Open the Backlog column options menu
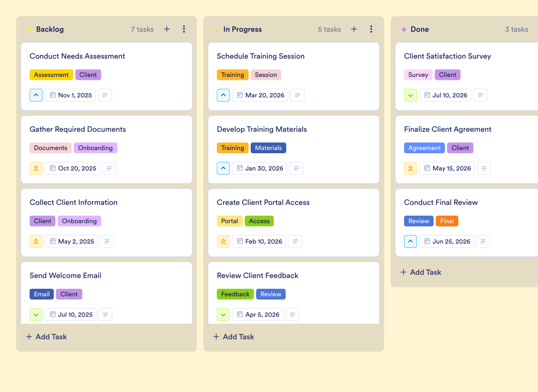This screenshot has height=392, width=538. [184, 29]
